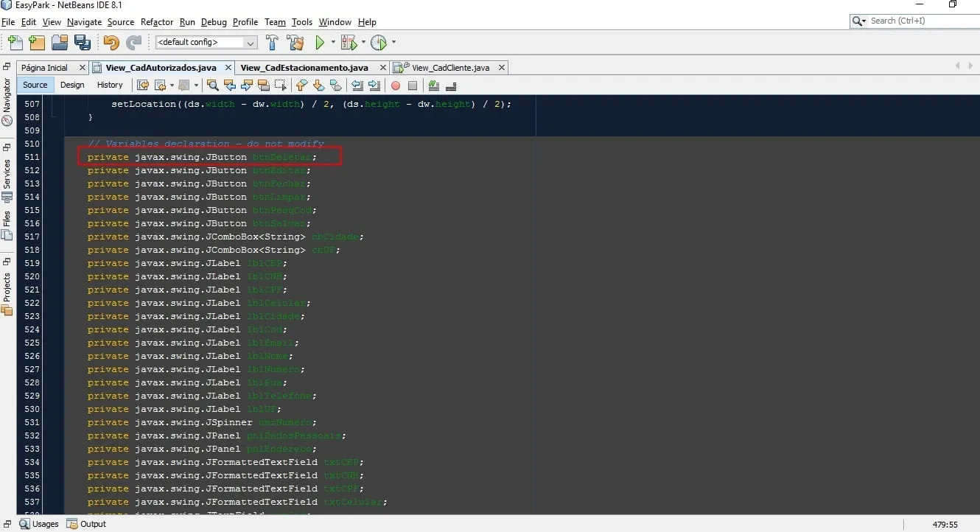Click line number 531 in gutter
This screenshot has width=980, height=532.
(31, 422)
